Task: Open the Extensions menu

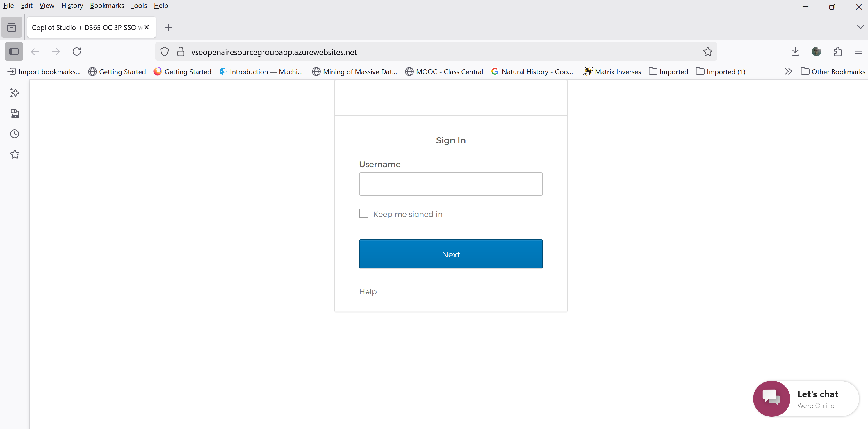Action: [838, 51]
